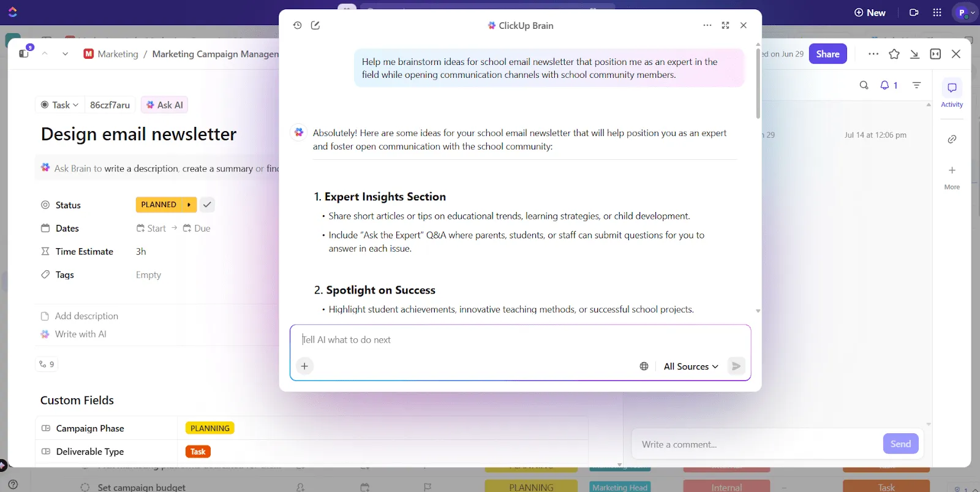
Task: Change task layout view icon
Action: point(935,54)
